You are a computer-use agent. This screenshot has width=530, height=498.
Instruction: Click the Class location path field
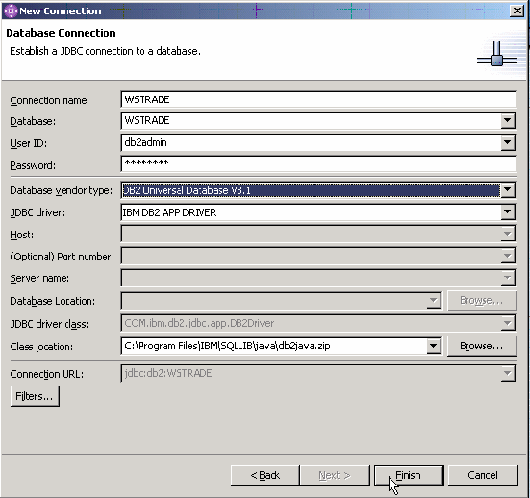point(274,346)
